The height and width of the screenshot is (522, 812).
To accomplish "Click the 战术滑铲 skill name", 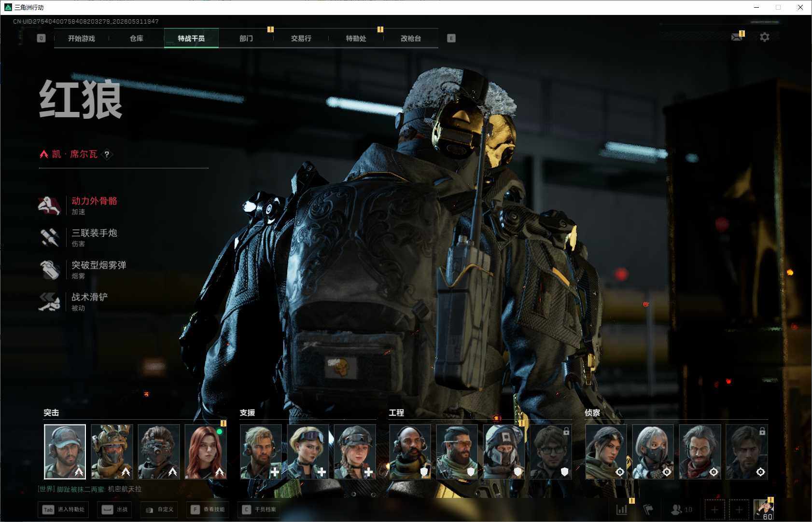I will [90, 297].
